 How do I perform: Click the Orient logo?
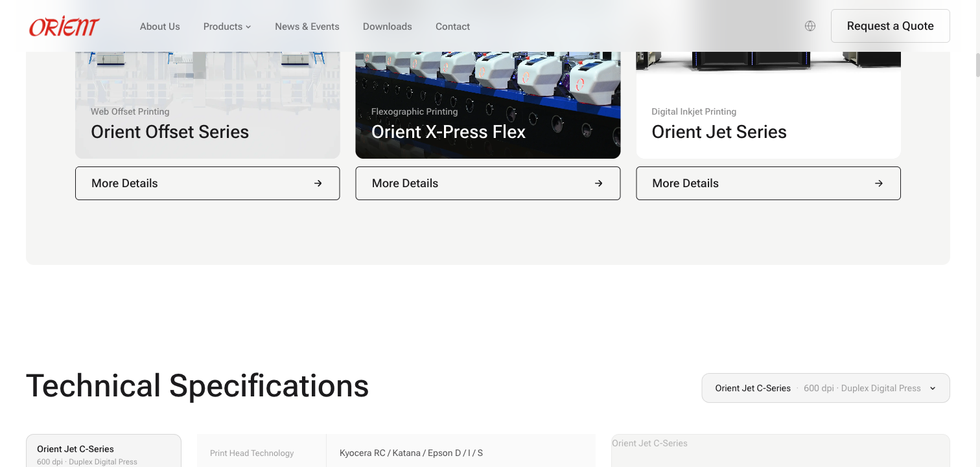click(63, 27)
